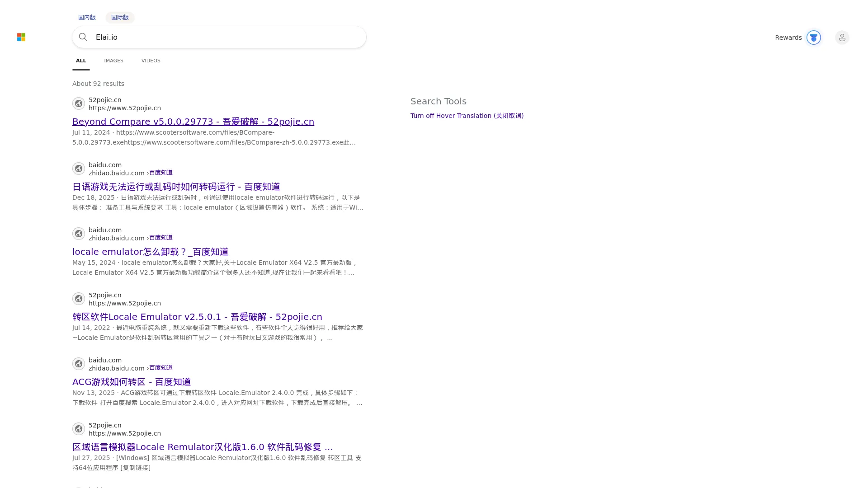Click https://www.52pojie.cn URL above Beyond Compare
868x488 pixels.
(125, 108)
